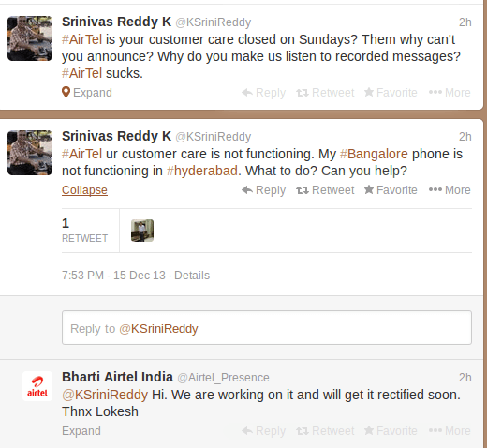Open the #hyderabad hashtag link
The image size is (487, 448).
tap(202, 171)
